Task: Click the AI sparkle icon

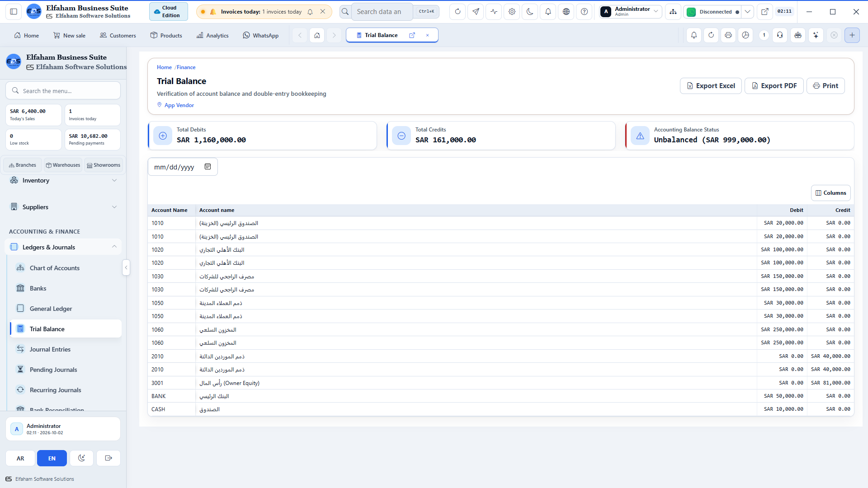Action: 816,35
